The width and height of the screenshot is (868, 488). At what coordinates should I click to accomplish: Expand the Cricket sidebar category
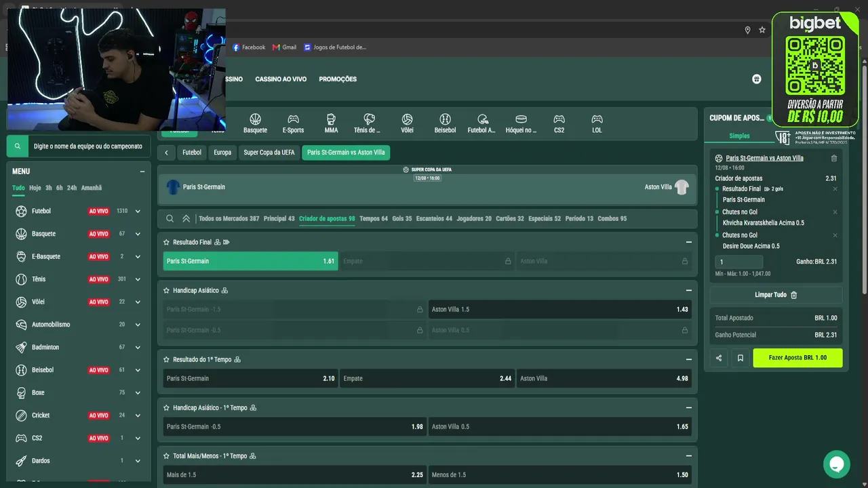click(138, 415)
